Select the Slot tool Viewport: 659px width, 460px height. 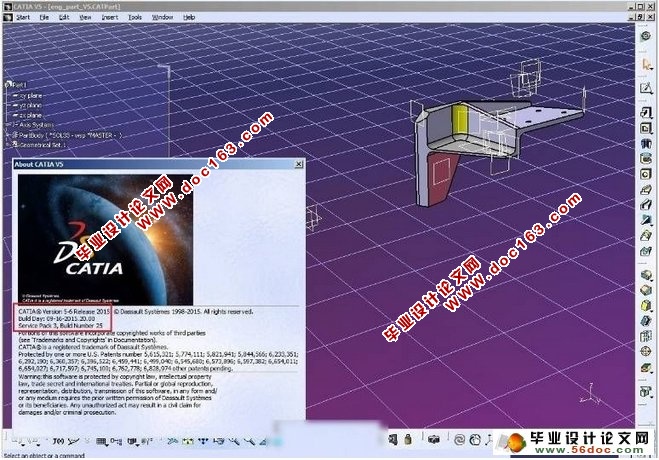click(x=646, y=205)
